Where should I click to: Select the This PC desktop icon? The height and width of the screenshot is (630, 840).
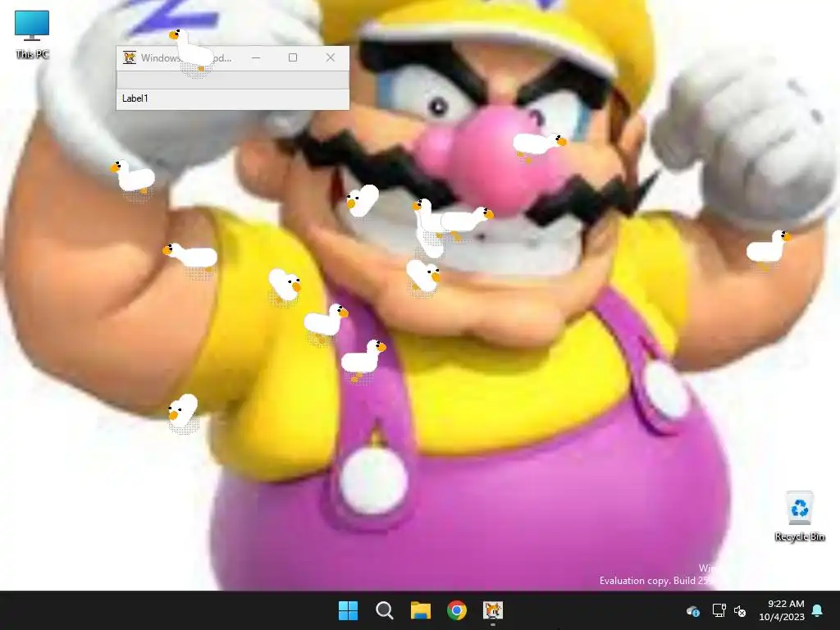(32, 34)
